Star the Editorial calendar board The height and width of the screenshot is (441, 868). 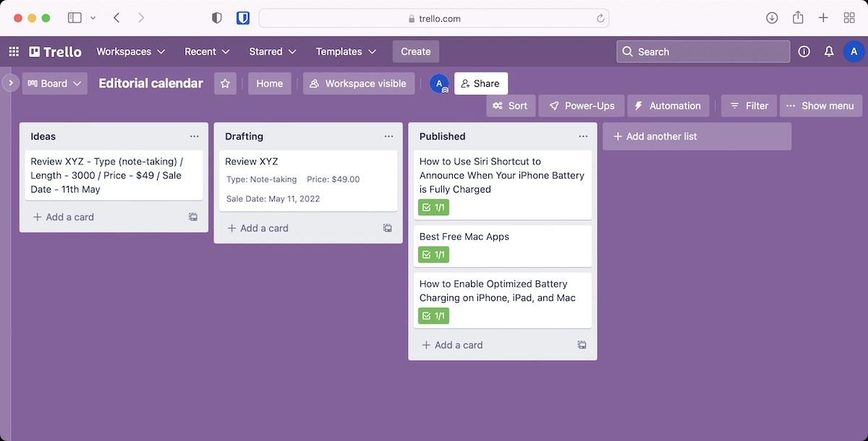(x=225, y=83)
